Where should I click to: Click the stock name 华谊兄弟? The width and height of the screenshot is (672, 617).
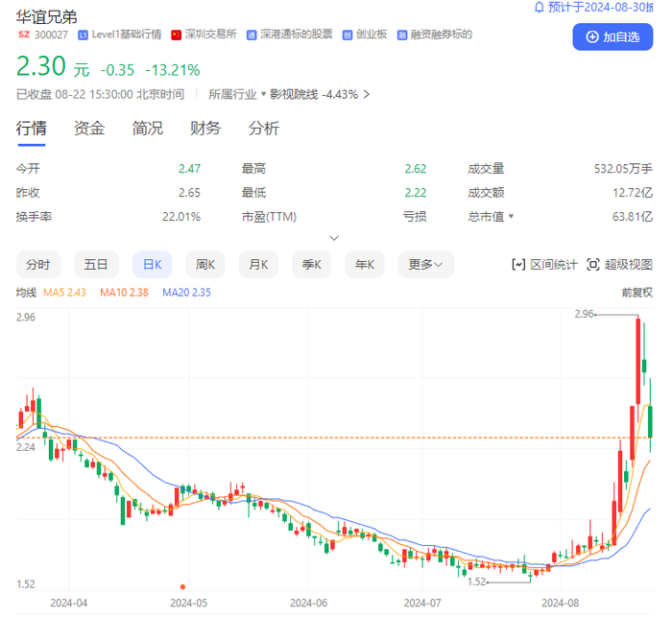tap(47, 17)
